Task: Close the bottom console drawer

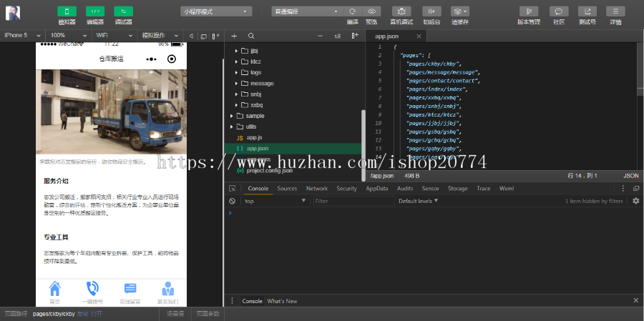Action: (x=636, y=301)
